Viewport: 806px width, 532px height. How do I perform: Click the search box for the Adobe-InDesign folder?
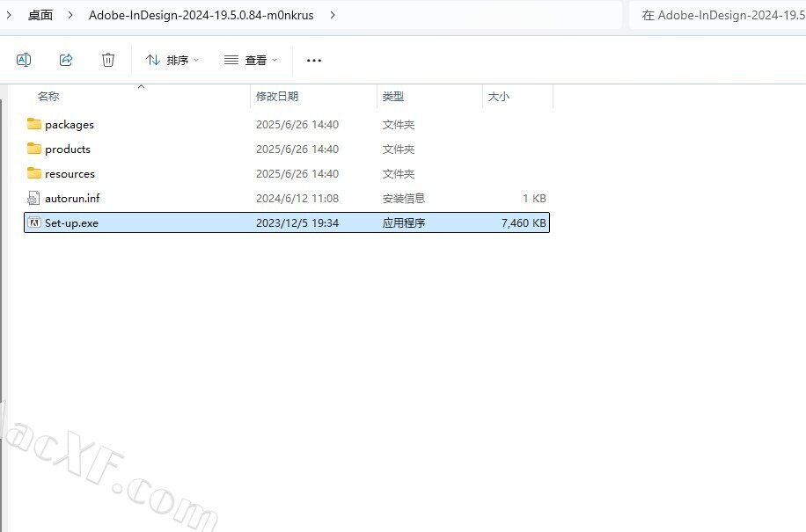coord(718,16)
